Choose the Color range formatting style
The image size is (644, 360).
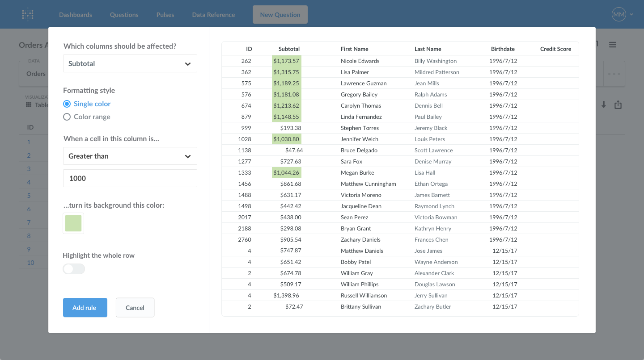pos(67,117)
